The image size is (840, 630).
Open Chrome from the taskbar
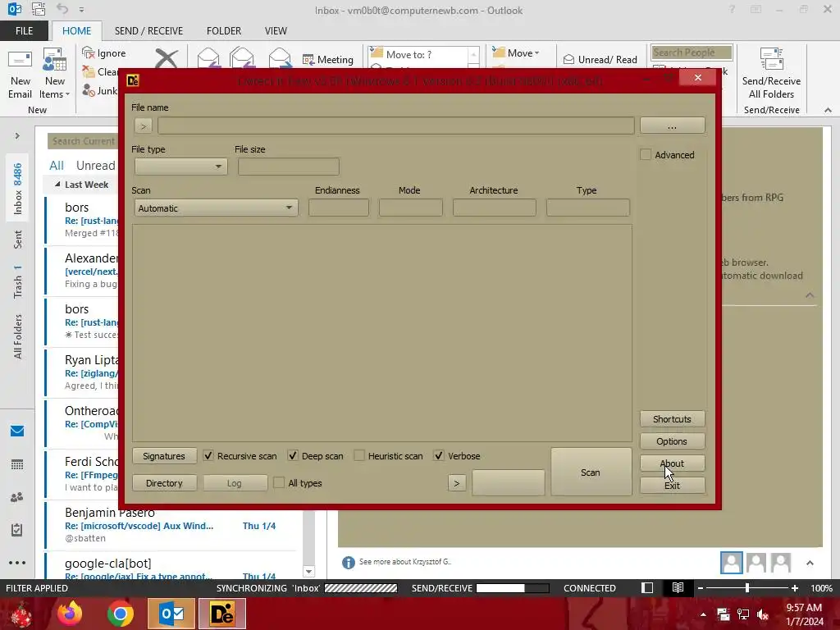click(x=120, y=614)
